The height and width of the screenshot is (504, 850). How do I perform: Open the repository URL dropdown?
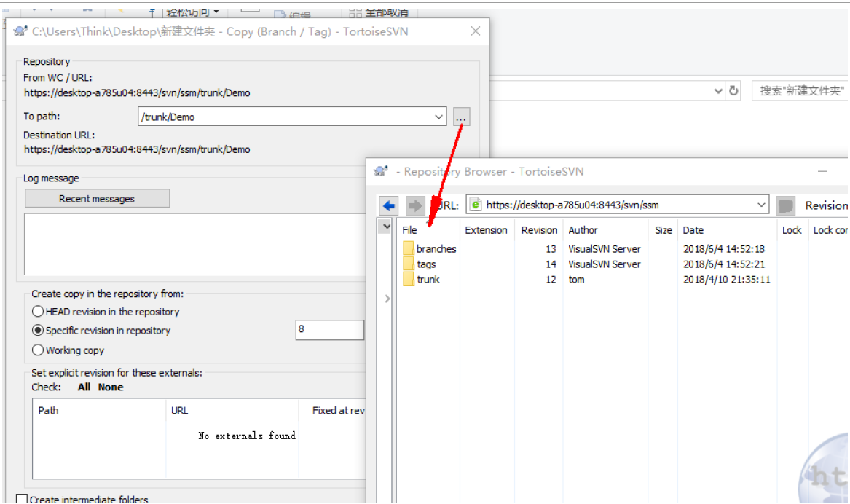click(761, 205)
